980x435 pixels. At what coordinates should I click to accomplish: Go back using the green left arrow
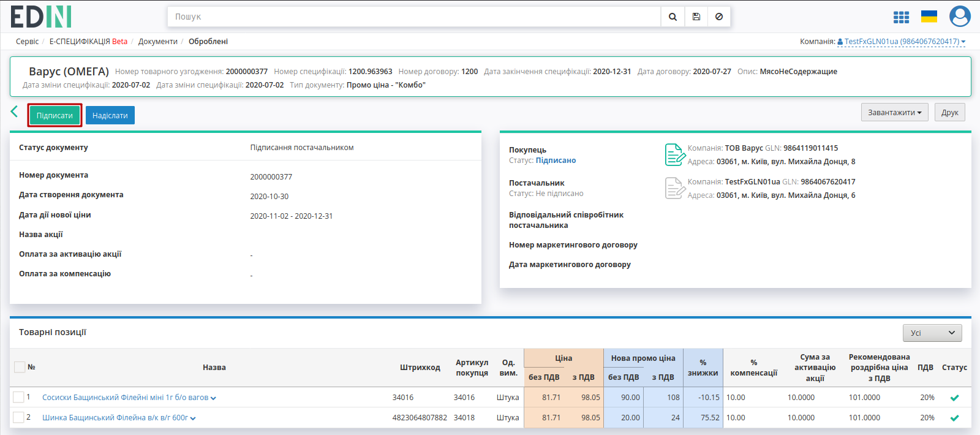15,111
